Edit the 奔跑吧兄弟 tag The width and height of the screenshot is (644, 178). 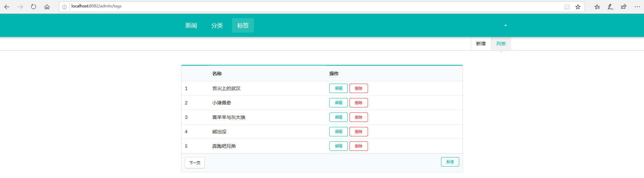coord(338,146)
